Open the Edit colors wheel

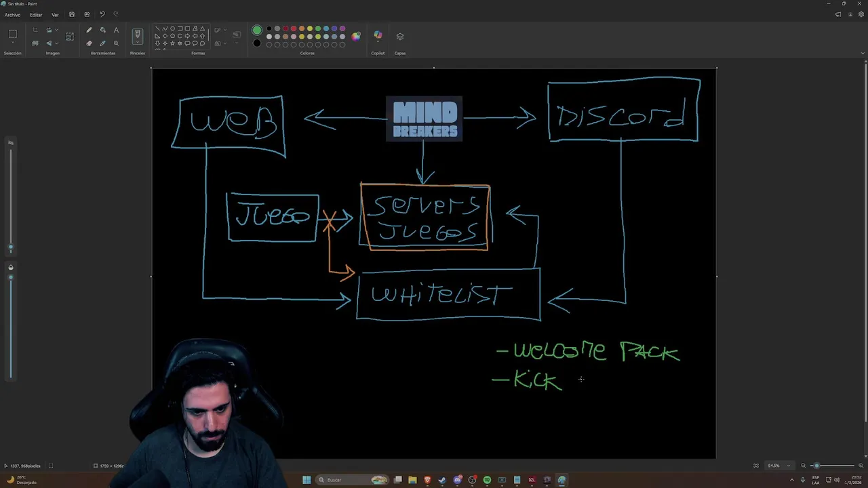[x=356, y=36]
